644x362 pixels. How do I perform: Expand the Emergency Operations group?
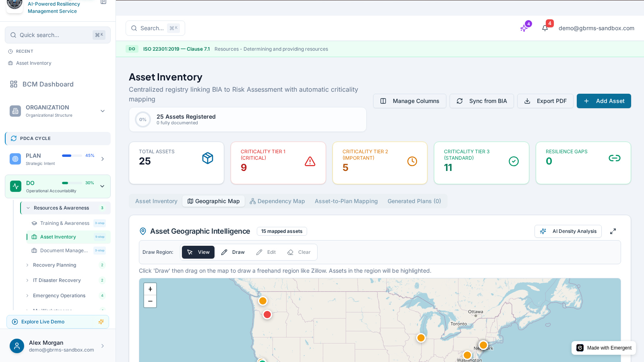(27, 296)
